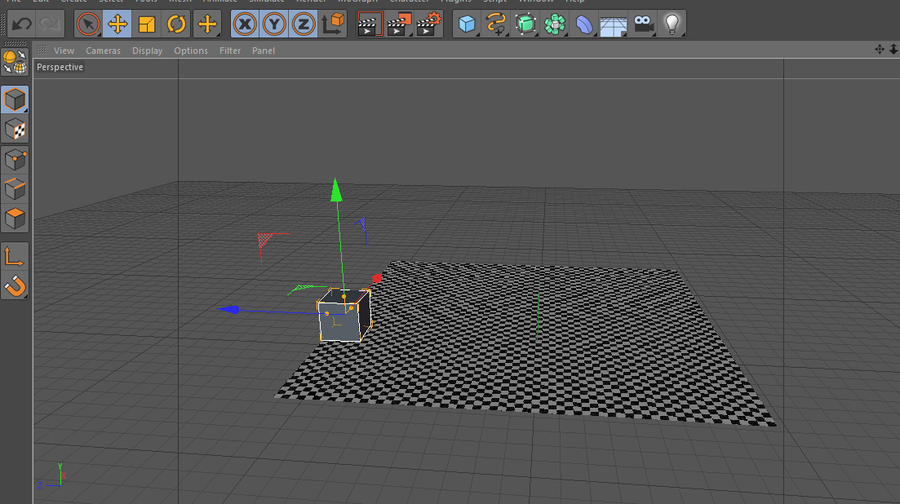The height and width of the screenshot is (504, 900).
Task: Open the viewport Display menu
Action: click(147, 51)
